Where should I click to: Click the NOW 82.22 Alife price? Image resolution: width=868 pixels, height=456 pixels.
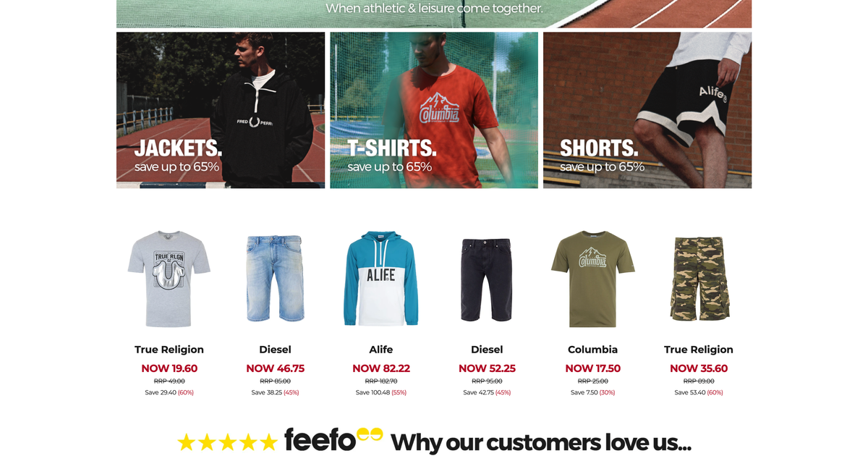click(x=381, y=368)
